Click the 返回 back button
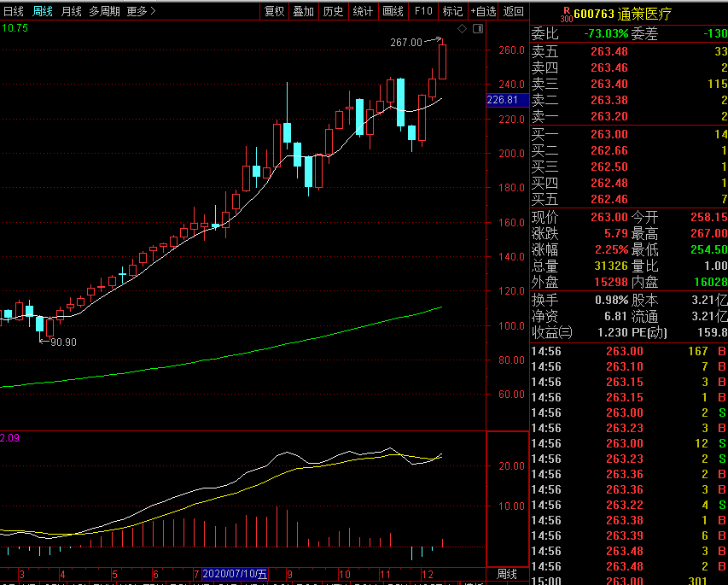Viewport: 728px width, 585px height. click(x=514, y=11)
